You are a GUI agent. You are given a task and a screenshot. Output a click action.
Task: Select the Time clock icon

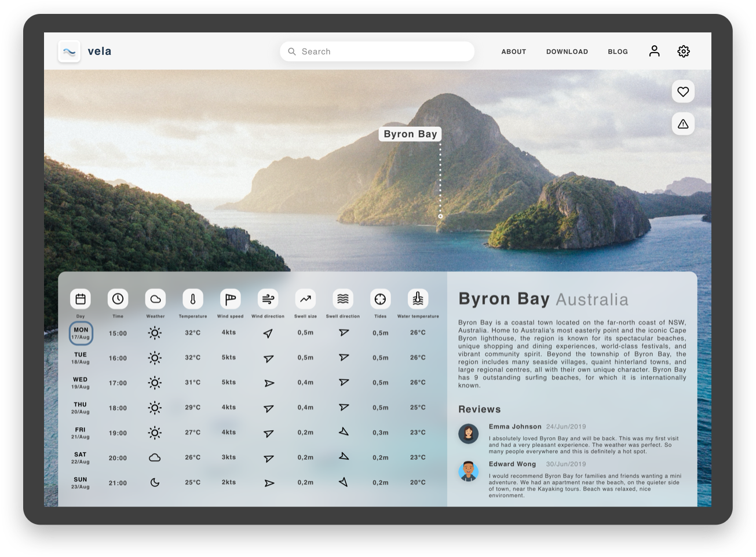pos(118,298)
